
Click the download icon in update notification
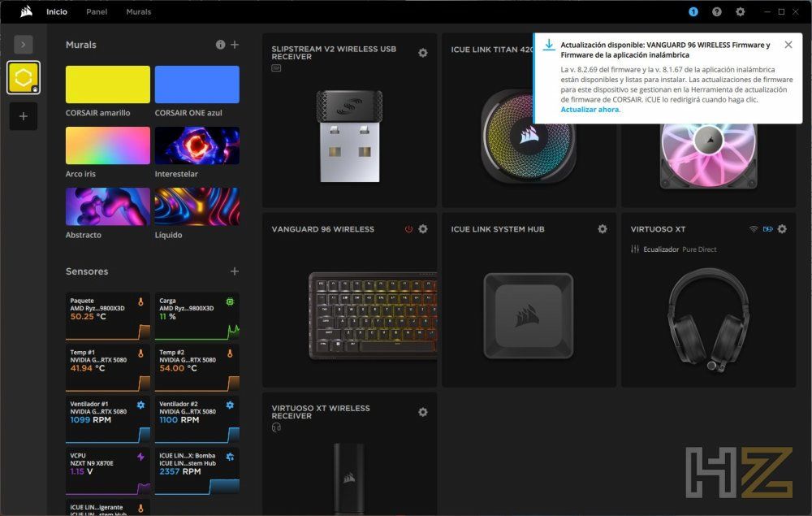point(548,45)
